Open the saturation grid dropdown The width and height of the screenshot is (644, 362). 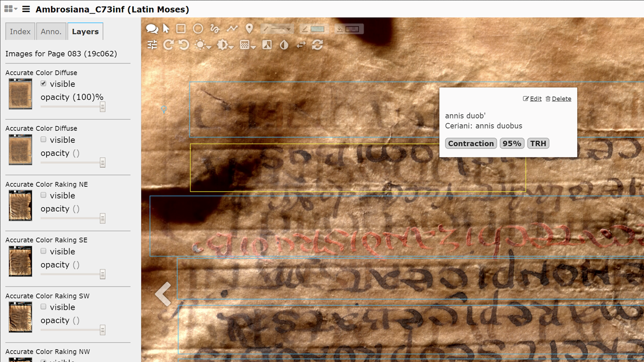[x=248, y=45]
